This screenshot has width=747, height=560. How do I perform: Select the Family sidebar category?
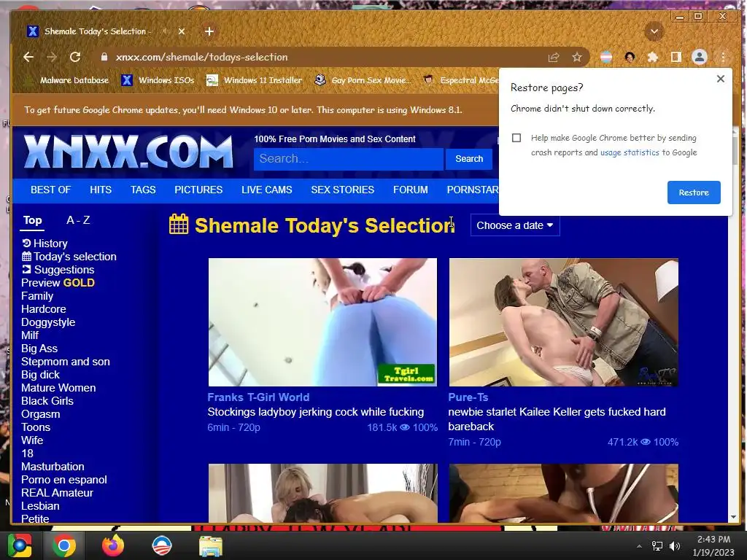[37, 296]
